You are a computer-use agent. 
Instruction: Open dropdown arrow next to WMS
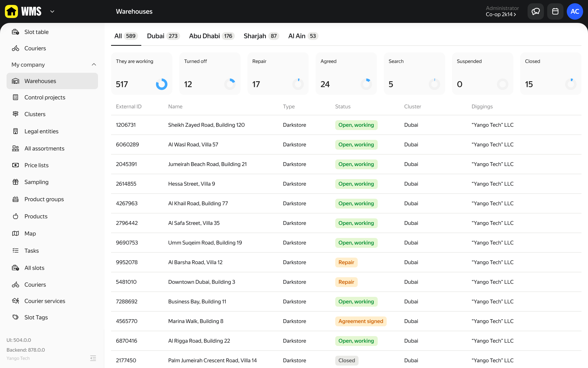coord(52,11)
